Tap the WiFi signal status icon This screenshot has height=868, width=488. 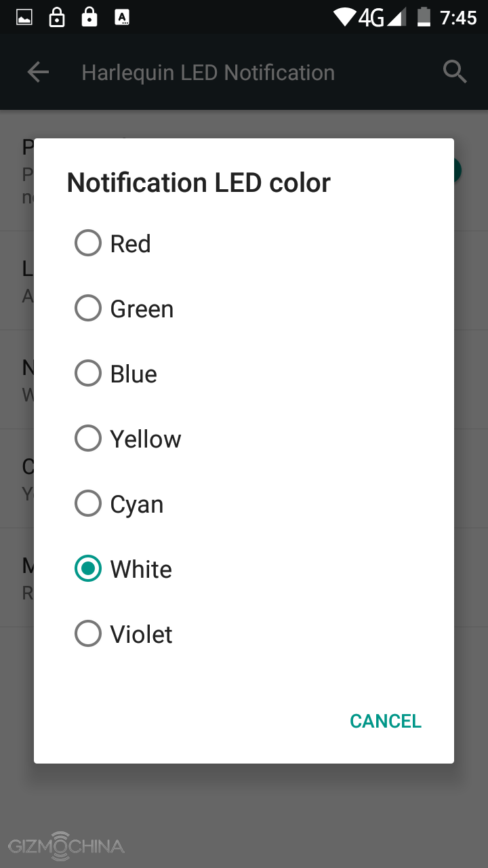[x=345, y=18]
